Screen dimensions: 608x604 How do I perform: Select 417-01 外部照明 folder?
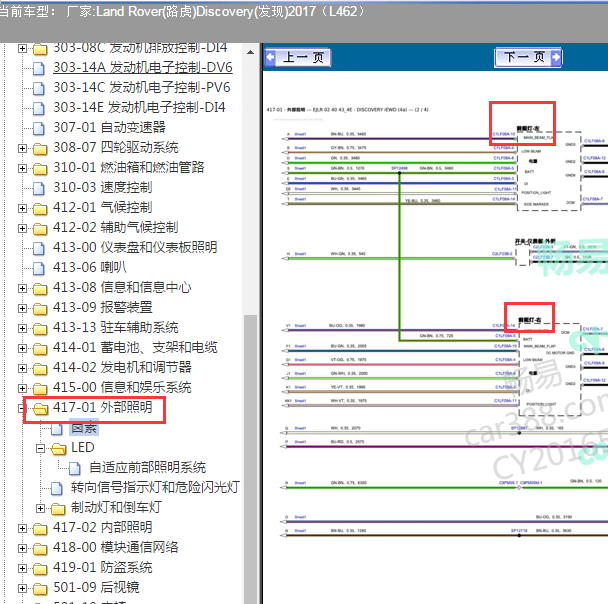[x=103, y=407]
